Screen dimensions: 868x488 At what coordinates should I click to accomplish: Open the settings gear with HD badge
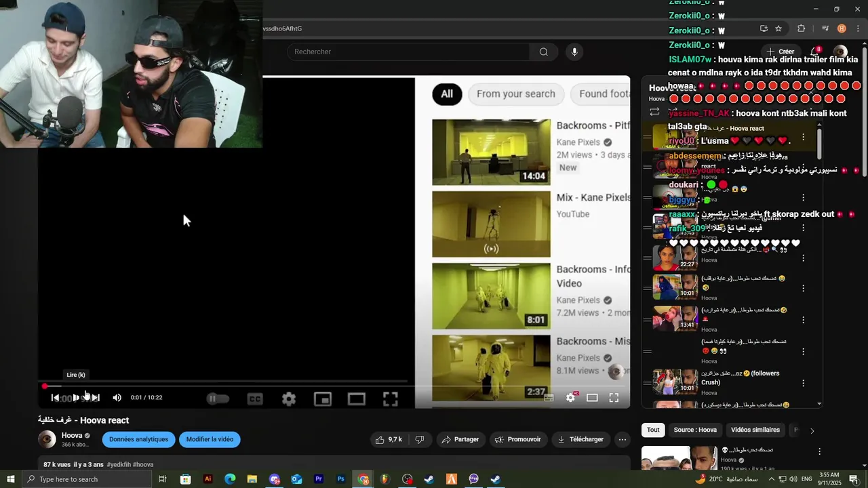pos(571,398)
